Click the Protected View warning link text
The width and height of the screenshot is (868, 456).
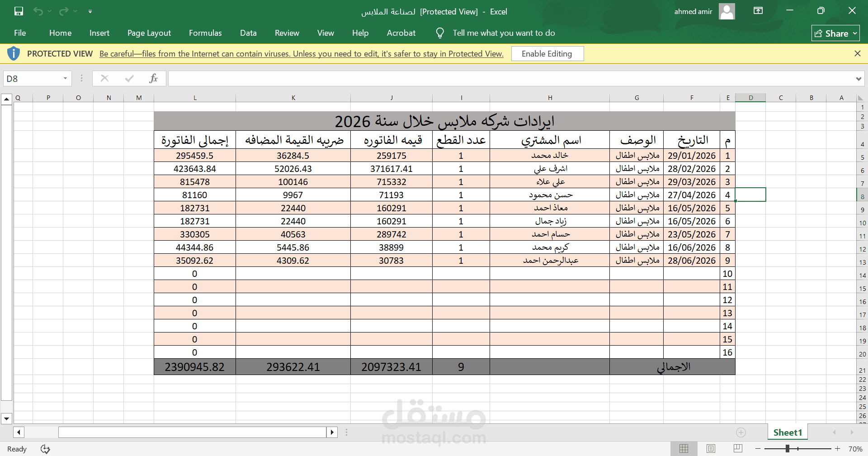pos(301,54)
